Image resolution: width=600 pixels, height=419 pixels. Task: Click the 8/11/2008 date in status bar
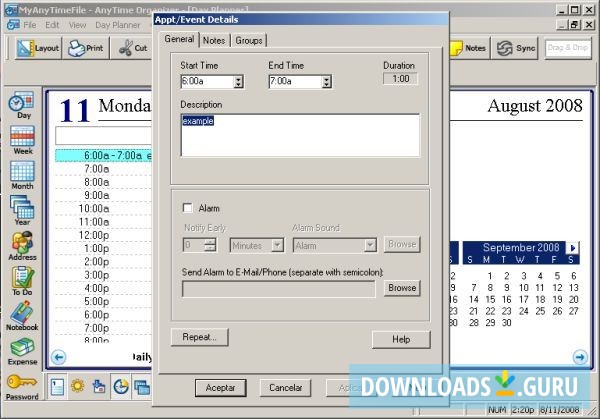(559, 410)
